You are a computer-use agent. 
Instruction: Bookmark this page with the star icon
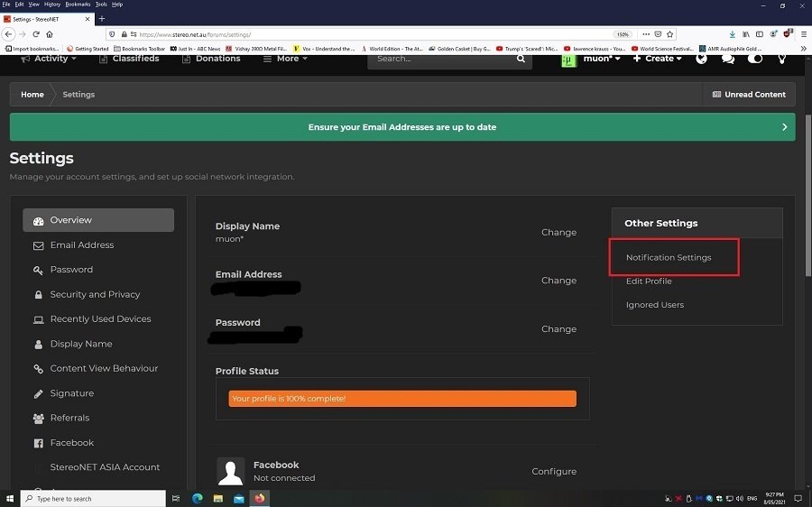[669, 34]
